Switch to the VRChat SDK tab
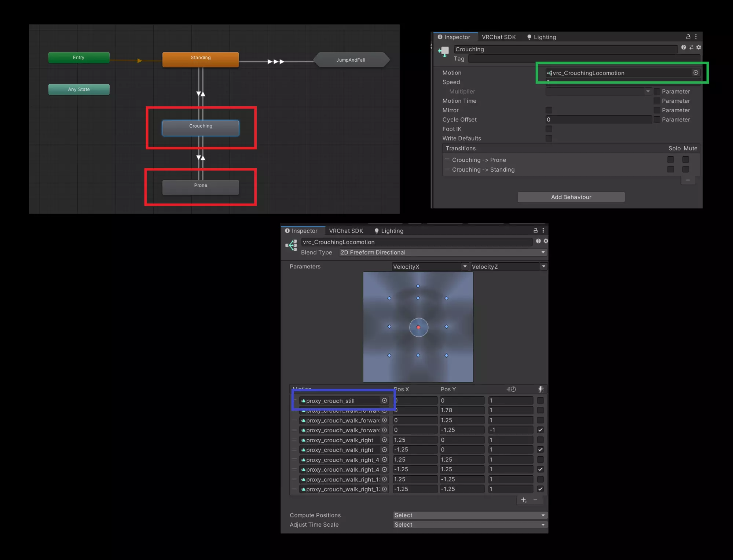 click(499, 37)
